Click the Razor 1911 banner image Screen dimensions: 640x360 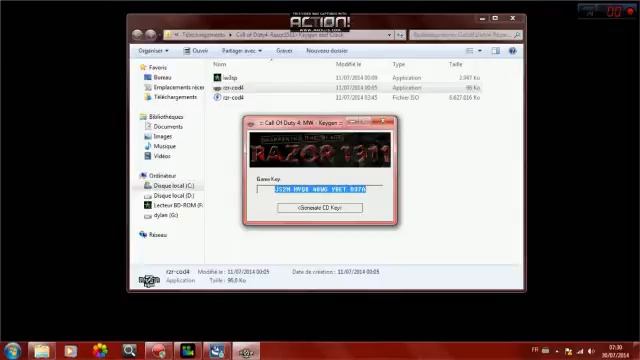(320, 150)
